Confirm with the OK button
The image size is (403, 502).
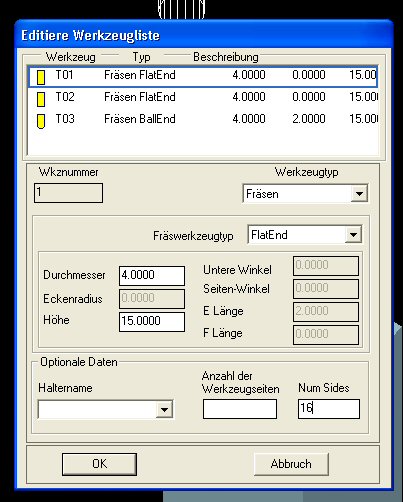click(x=99, y=464)
